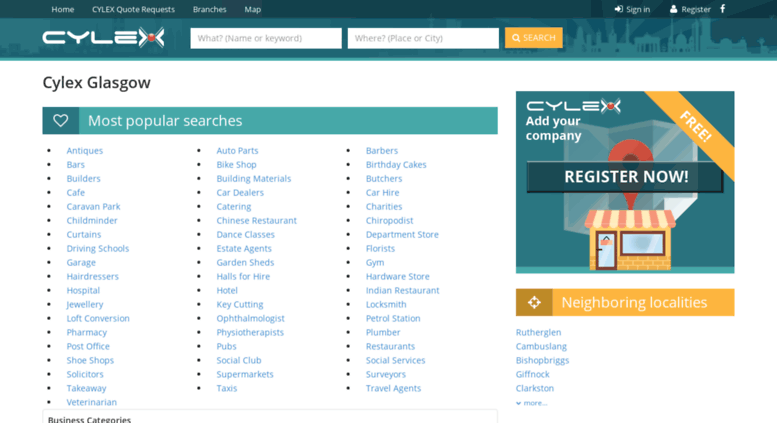777x423 pixels.
Task: View Dance Classes listings
Action: (245, 234)
